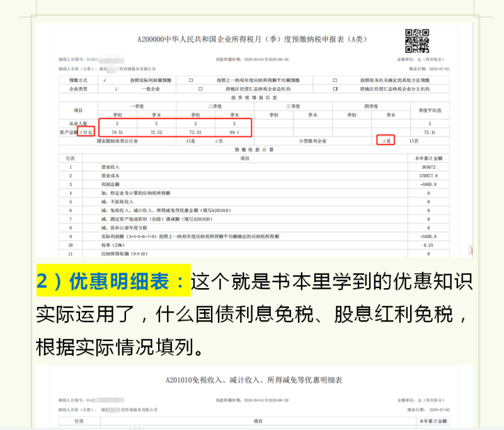This screenshot has height=430, width=504.
Task: Click the 营业收入 amount 365072
Action: pos(429,166)
